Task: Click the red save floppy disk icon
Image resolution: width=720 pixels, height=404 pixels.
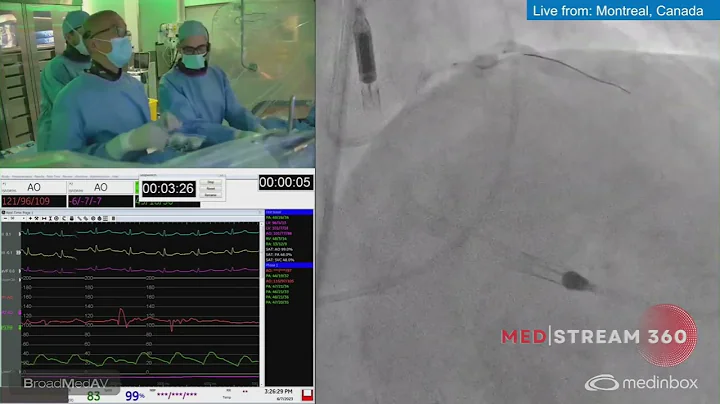Action: 307,395
